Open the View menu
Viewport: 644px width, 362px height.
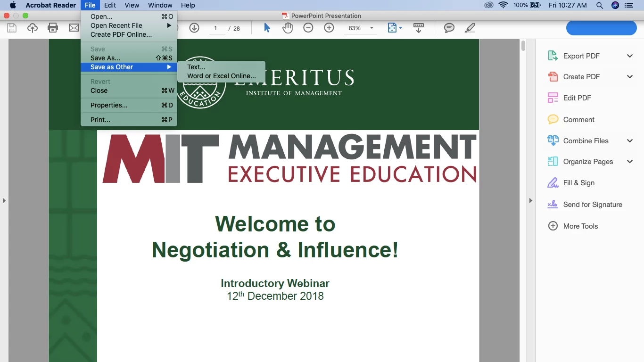[x=132, y=5]
